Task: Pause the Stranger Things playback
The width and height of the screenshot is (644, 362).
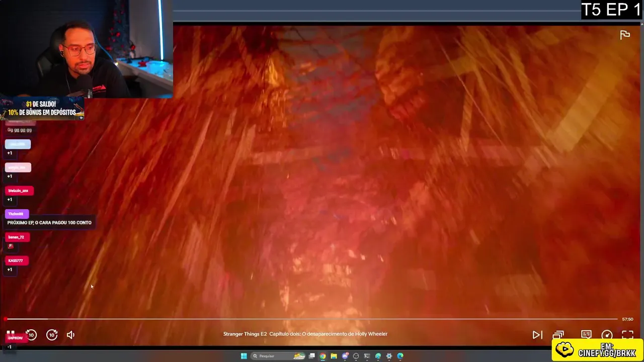Action: (10, 334)
